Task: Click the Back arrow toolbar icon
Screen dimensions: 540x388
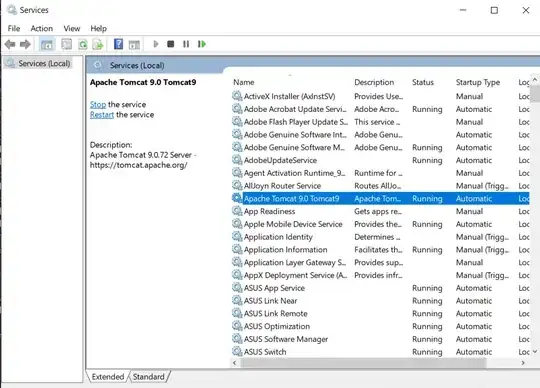Action: click(x=10, y=44)
